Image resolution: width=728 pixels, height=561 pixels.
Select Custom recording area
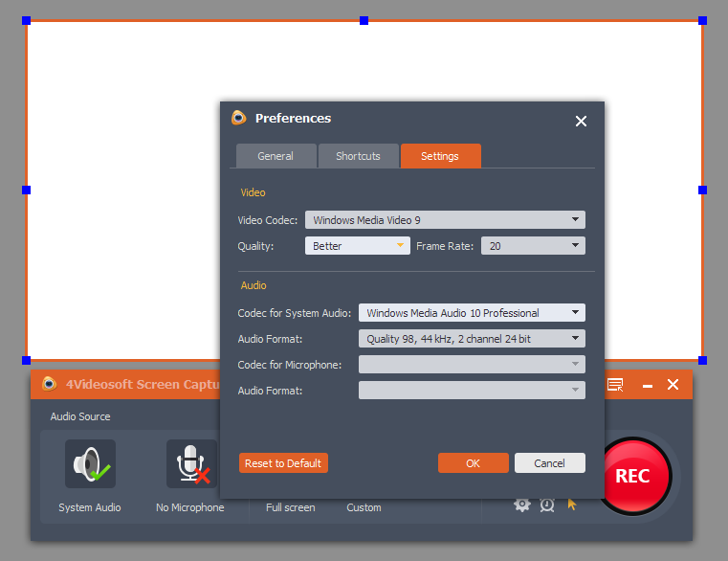364,507
